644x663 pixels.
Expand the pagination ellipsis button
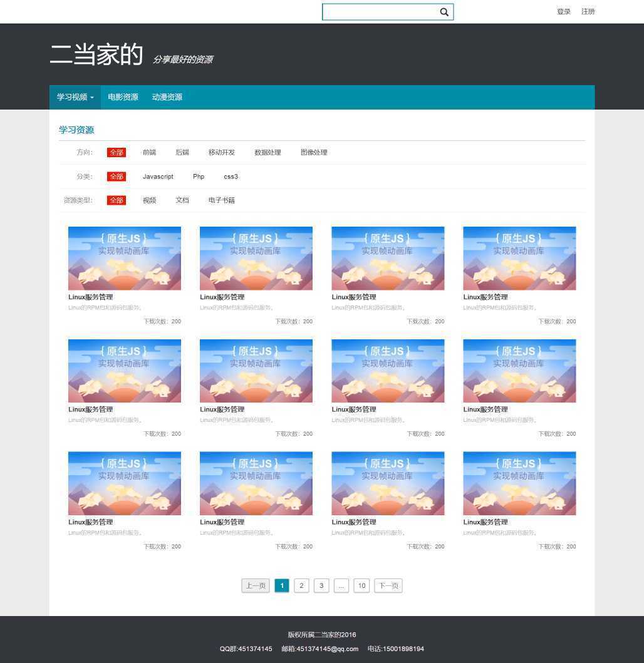(341, 586)
